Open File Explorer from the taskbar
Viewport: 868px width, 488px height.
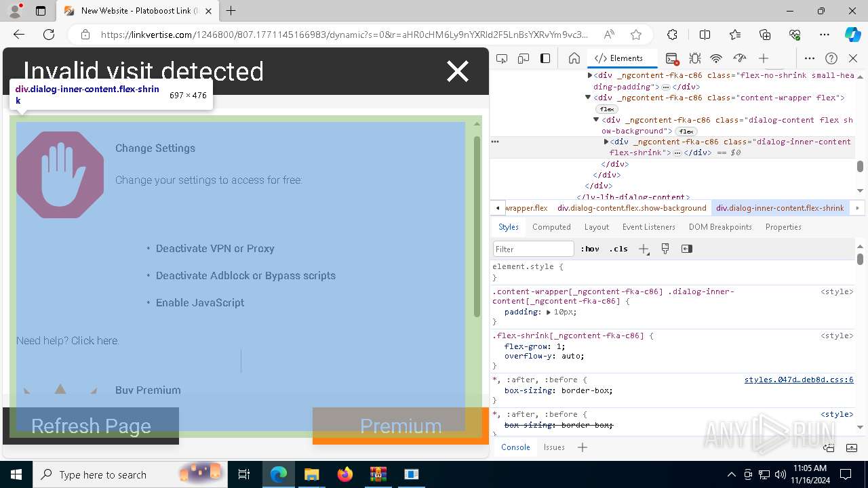[x=312, y=474]
